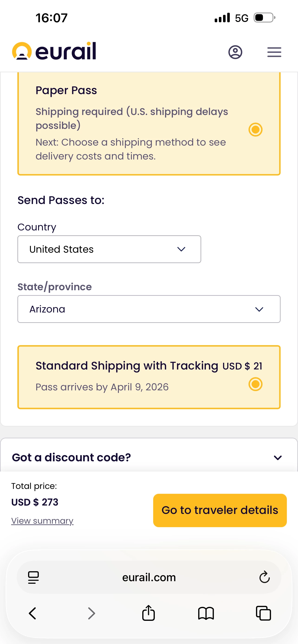
Task: Tap Safari's forward navigation arrow
Action: click(92, 613)
